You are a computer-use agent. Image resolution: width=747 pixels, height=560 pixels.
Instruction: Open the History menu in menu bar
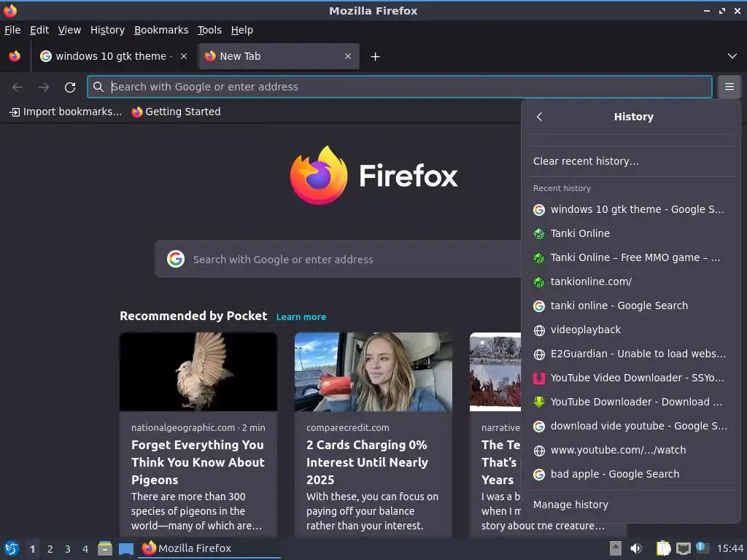pos(107,30)
